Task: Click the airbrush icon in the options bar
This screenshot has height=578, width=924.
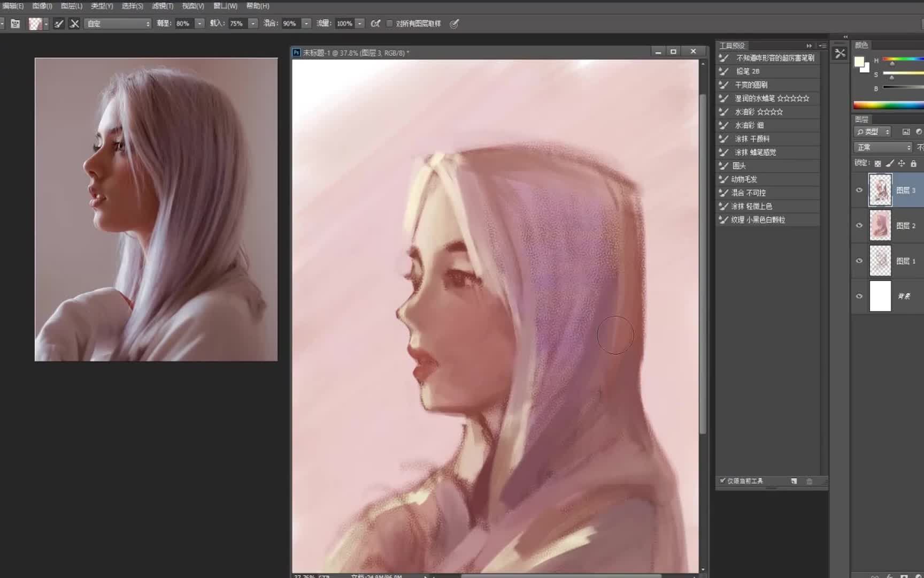Action: (x=375, y=23)
